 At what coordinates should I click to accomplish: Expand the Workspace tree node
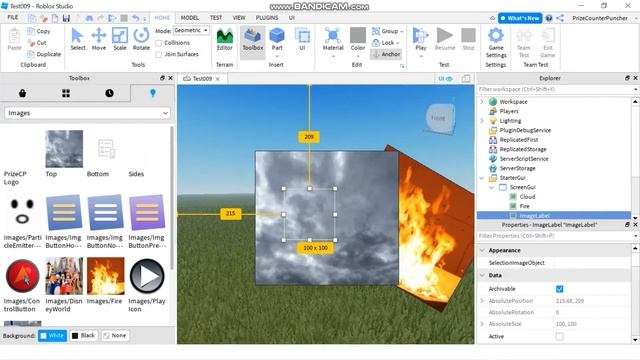[482, 102]
